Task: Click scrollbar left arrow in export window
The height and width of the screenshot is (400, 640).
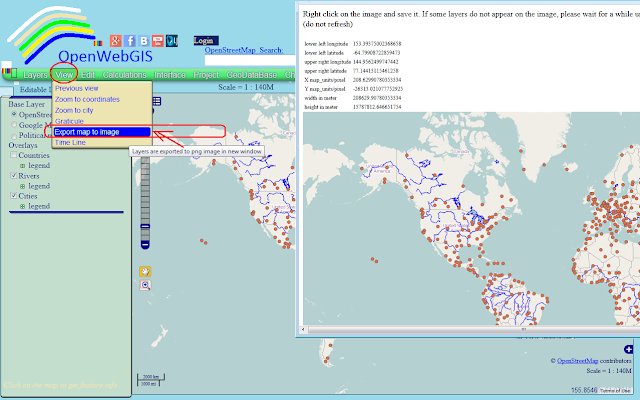Action: point(303,329)
